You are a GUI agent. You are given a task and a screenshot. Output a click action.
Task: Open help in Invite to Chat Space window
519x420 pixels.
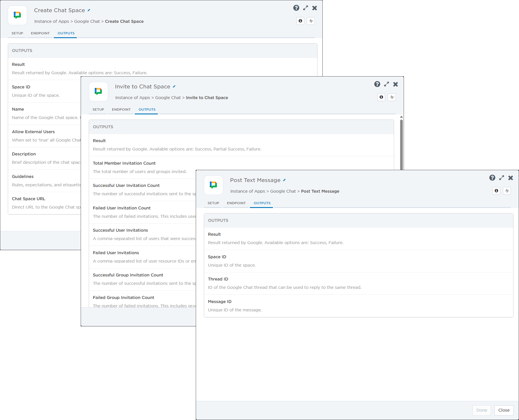(x=377, y=84)
